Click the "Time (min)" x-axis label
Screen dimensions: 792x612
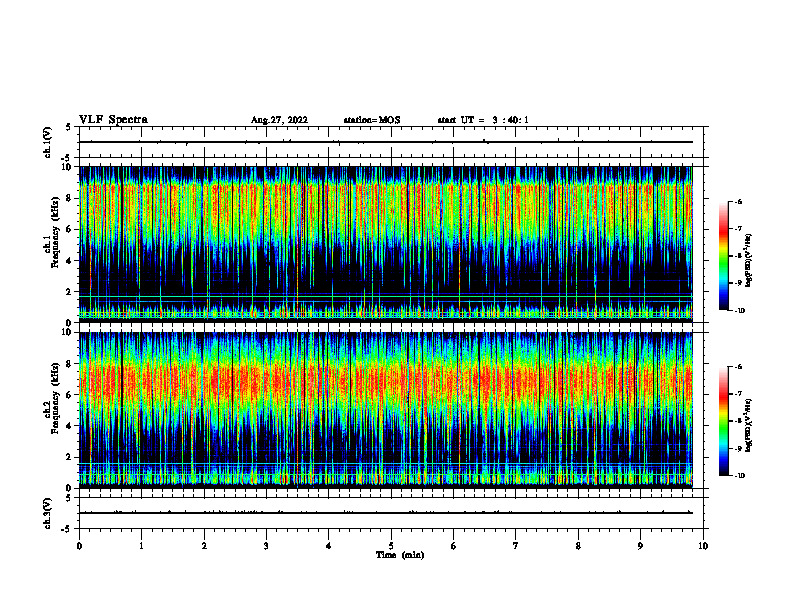click(x=400, y=555)
